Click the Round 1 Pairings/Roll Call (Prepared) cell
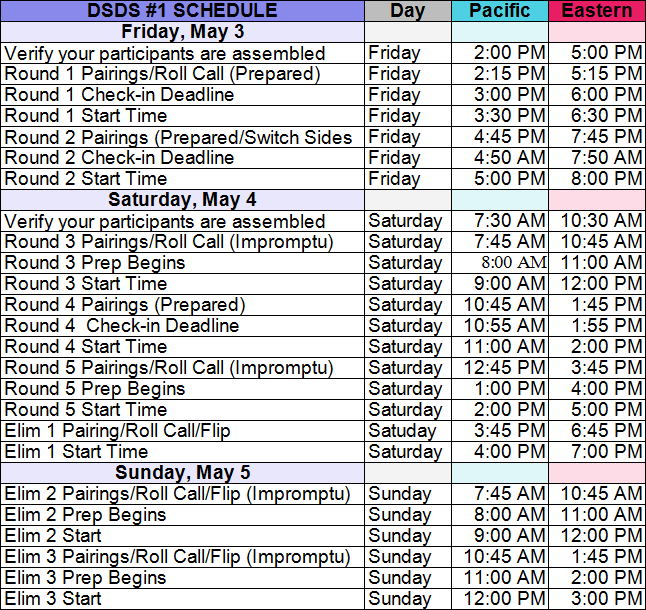This screenshot has width=646, height=610. 162,74
